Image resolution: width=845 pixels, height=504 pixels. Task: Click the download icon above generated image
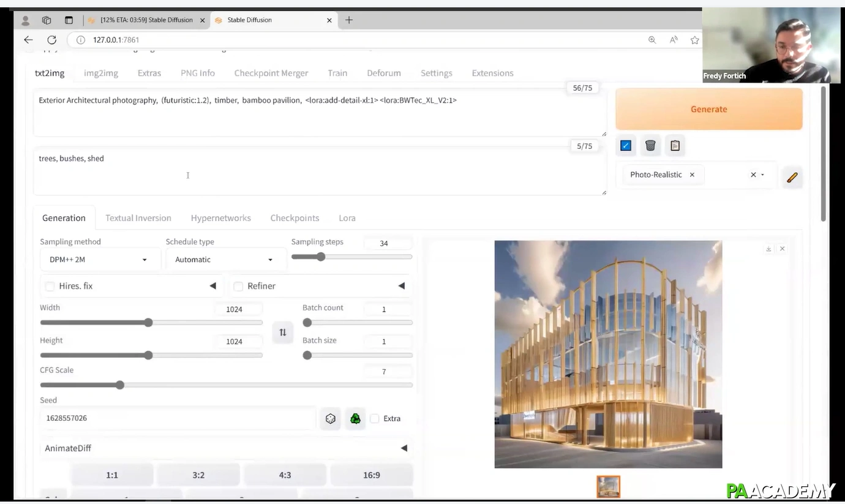[768, 249]
